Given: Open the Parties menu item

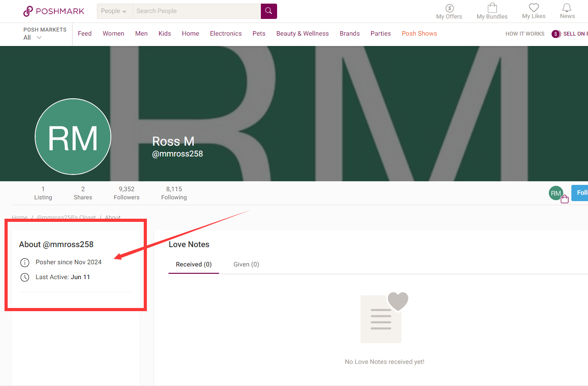Looking at the screenshot, I should click(x=381, y=33).
